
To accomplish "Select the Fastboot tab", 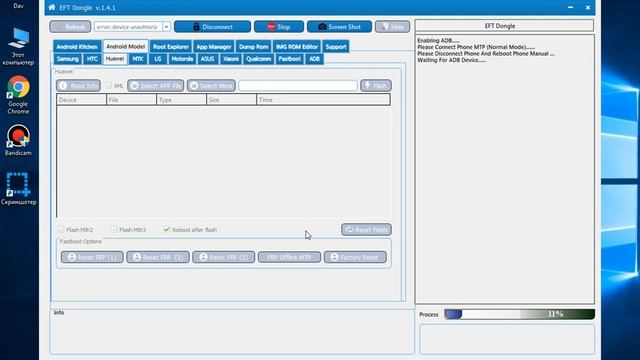I will (x=289, y=59).
